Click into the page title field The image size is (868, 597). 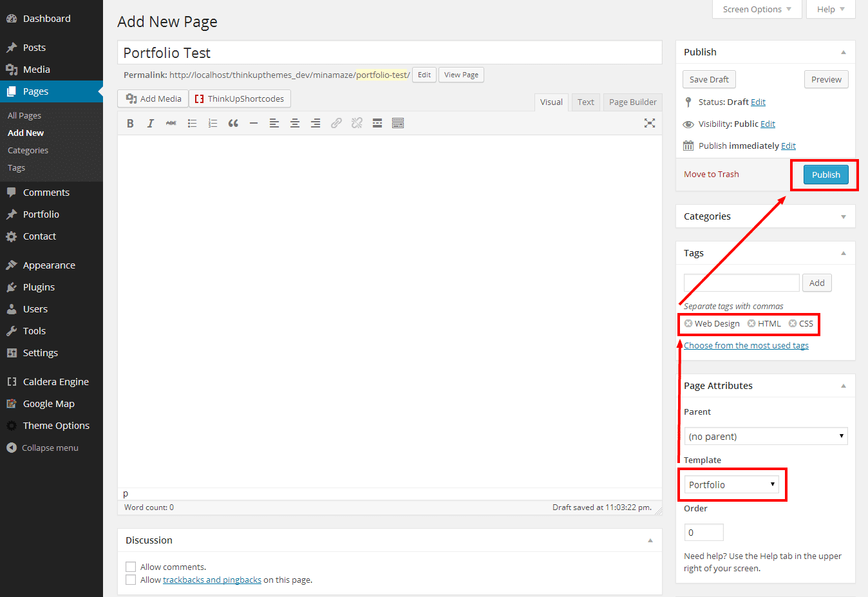coord(390,53)
